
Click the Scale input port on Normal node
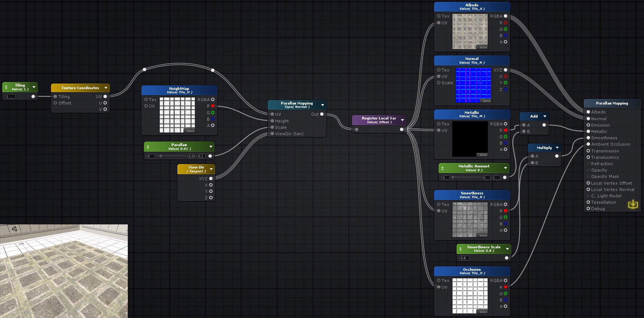coord(439,83)
